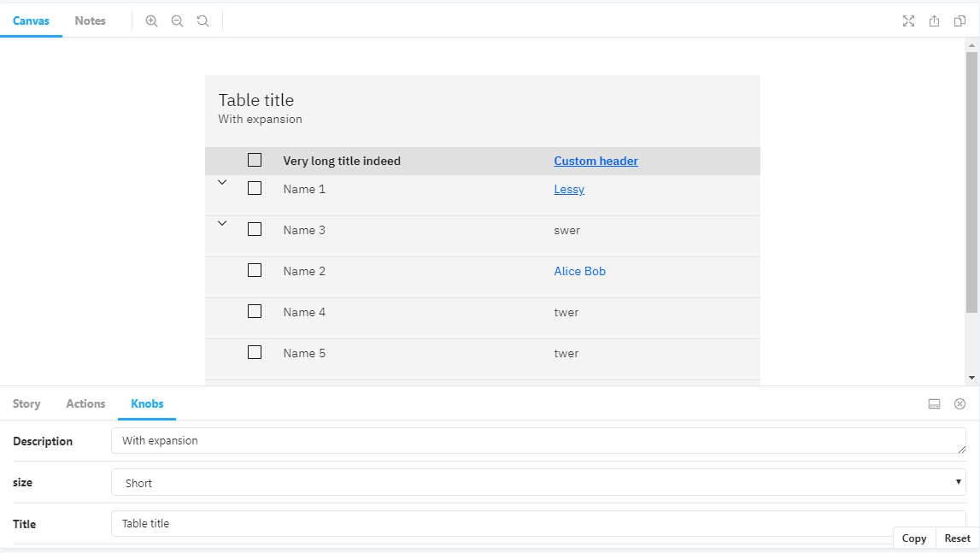Click the zoom in icon
980x553 pixels.
[x=151, y=21]
